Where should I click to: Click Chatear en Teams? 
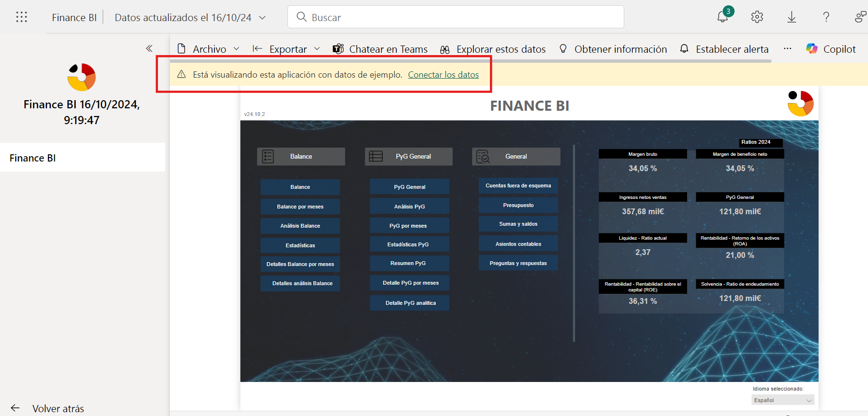click(x=380, y=49)
